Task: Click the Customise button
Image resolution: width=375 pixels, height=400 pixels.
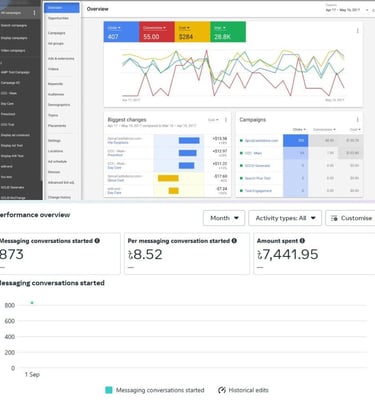Action: pos(350,218)
